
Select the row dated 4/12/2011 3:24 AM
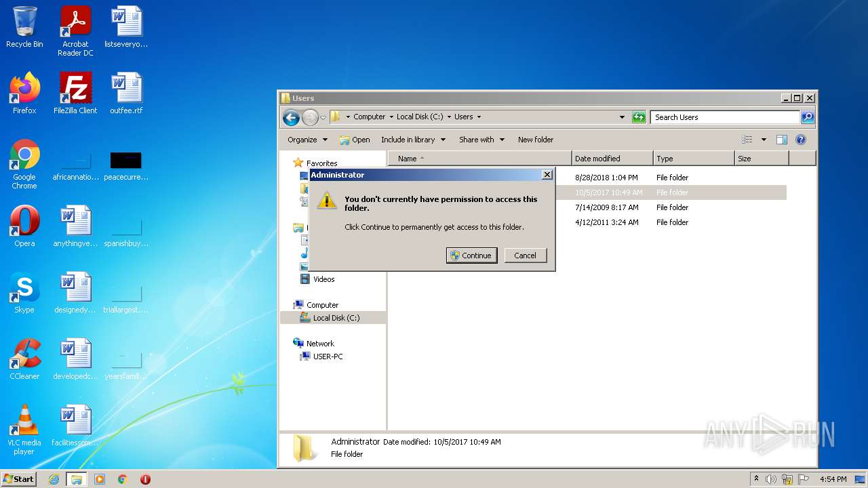tap(587, 222)
